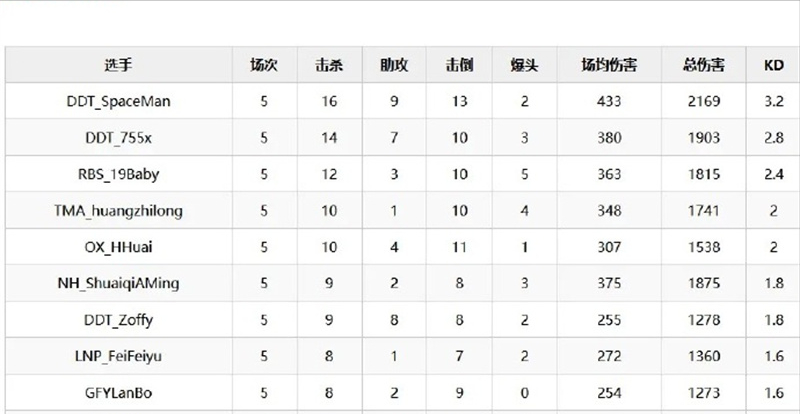The width and height of the screenshot is (800, 414).
Task: Click total damage value 2169
Action: tap(704, 101)
